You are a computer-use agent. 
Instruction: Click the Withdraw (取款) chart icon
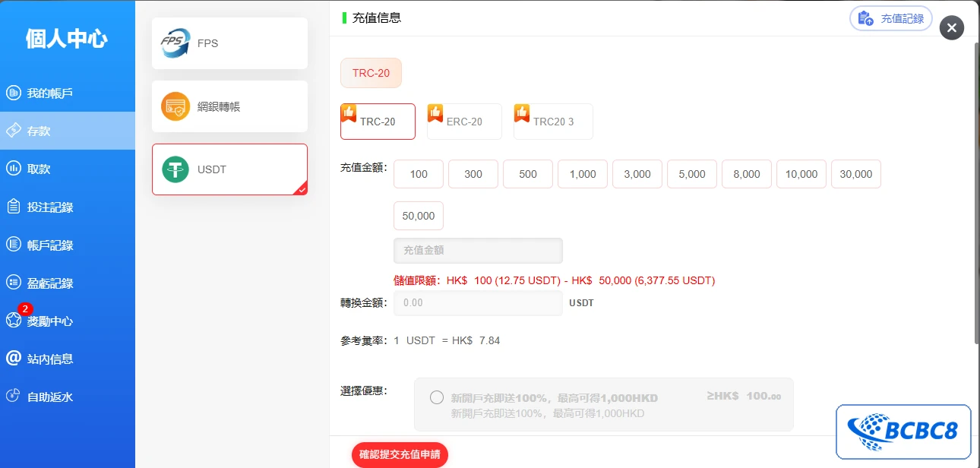[x=13, y=169]
